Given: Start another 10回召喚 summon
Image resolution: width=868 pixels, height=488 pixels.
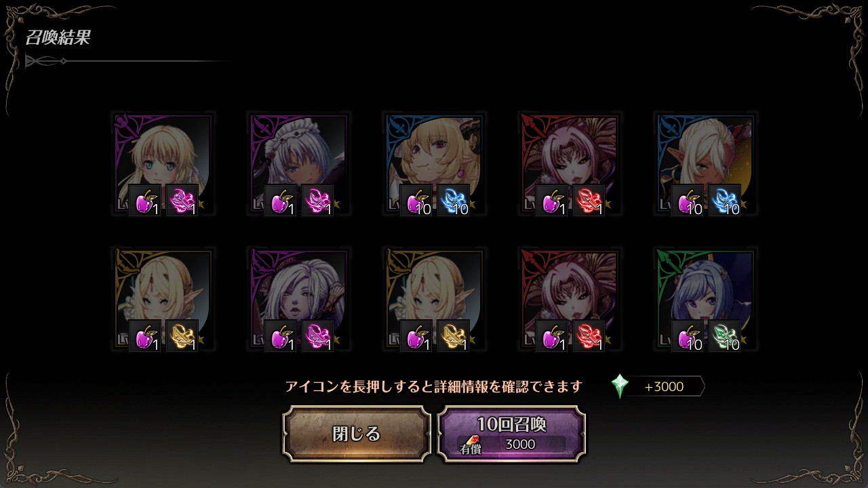Looking at the screenshot, I should point(511,434).
